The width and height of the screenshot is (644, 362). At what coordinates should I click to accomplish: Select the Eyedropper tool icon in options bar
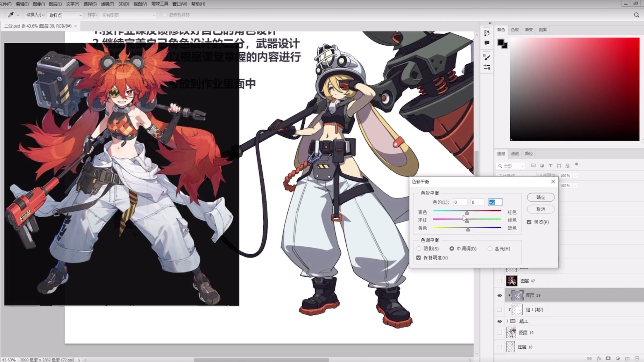point(10,15)
